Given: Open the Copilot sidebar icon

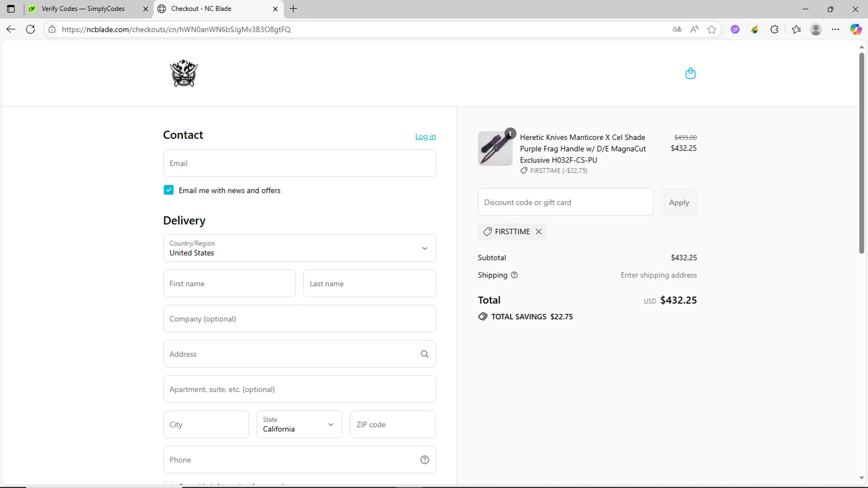Looking at the screenshot, I should pos(856,29).
